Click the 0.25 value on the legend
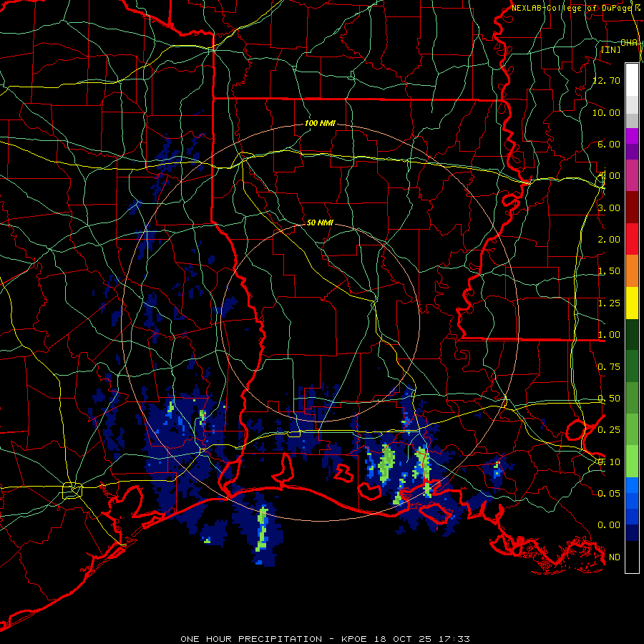The height and width of the screenshot is (644, 644). coord(609,430)
